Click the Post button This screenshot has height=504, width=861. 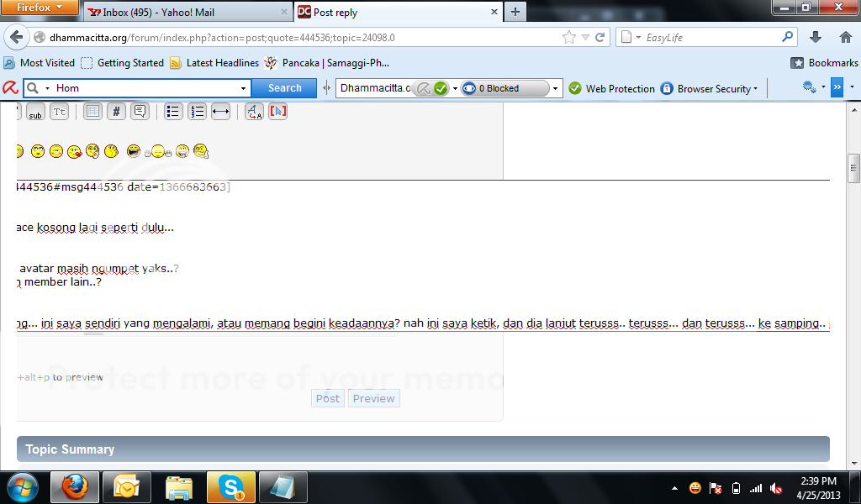[x=327, y=398]
